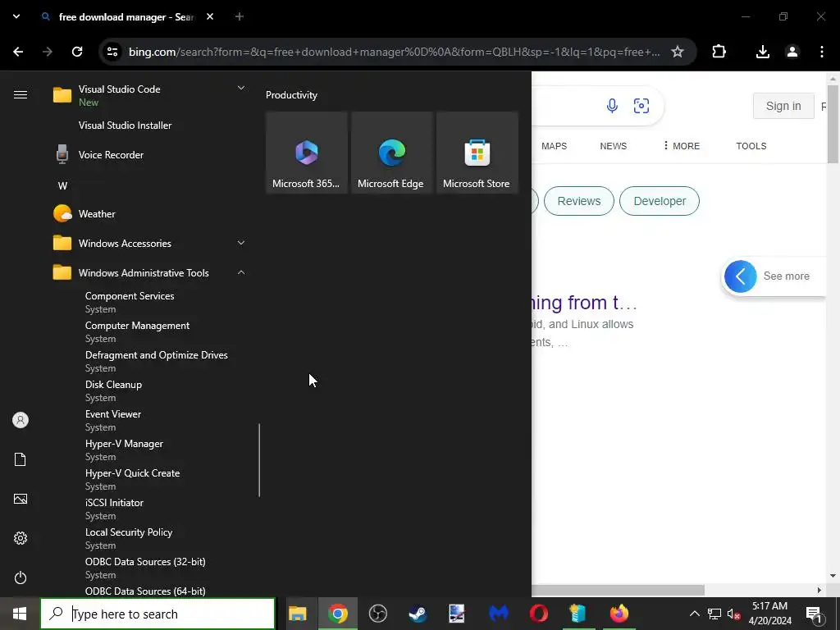Image resolution: width=840 pixels, height=630 pixels.
Task: Open Chrome downloads icon
Action: (x=762, y=52)
